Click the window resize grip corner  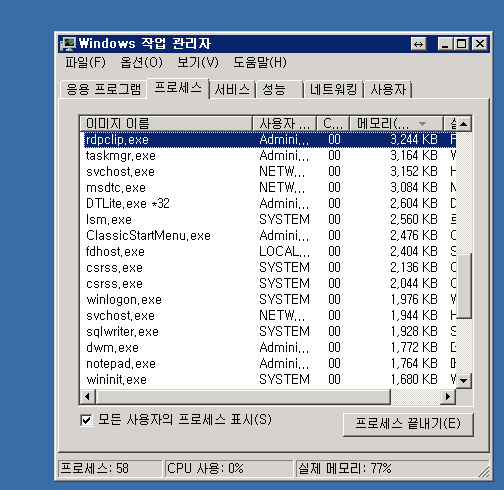click(x=484, y=472)
